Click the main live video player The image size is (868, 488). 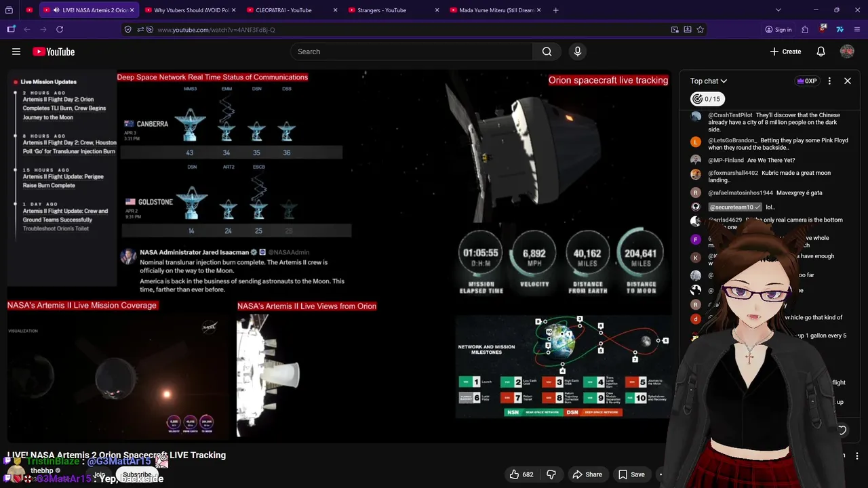(339, 256)
